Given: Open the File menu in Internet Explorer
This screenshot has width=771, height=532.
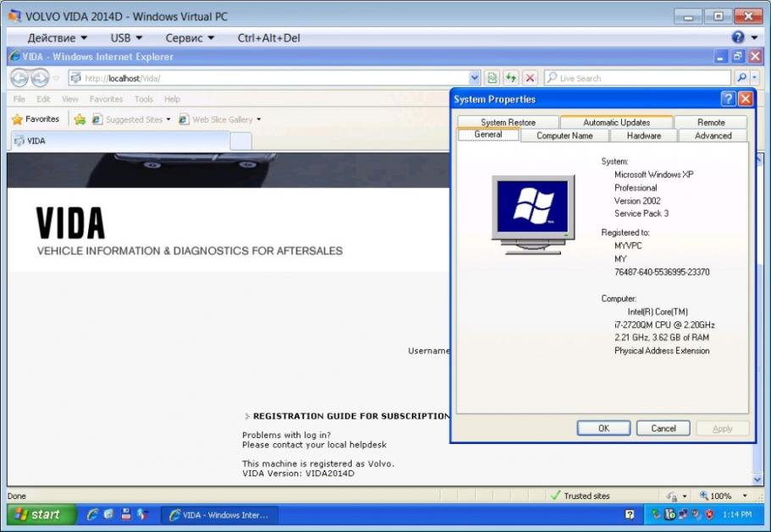Looking at the screenshot, I should click(x=19, y=99).
